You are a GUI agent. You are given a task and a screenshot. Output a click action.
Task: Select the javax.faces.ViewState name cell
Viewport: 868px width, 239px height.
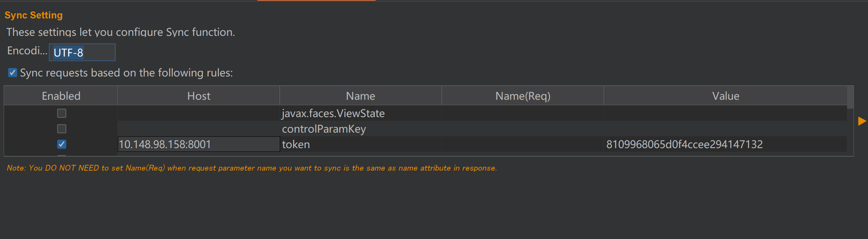361,113
